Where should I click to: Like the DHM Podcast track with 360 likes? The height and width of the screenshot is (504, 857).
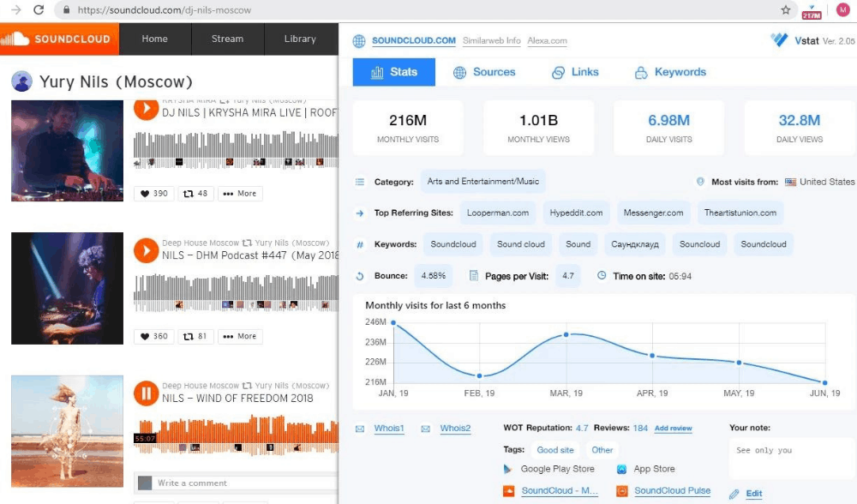154,336
